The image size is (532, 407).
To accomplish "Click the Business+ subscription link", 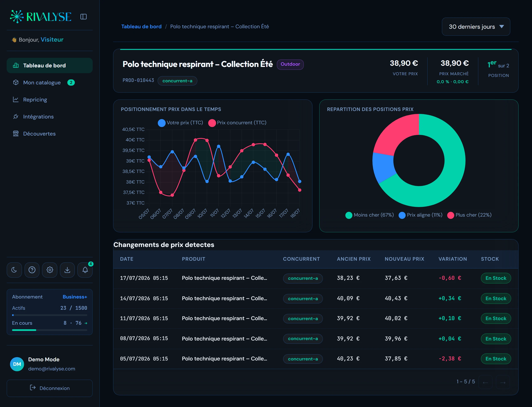I will (75, 297).
